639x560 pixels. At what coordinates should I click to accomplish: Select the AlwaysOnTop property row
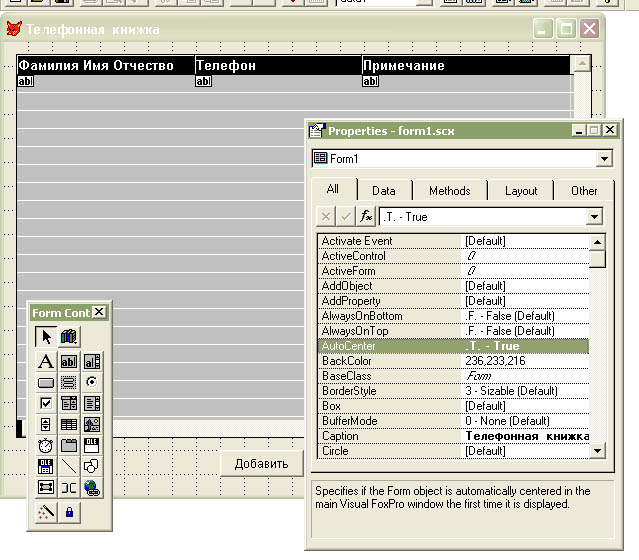(453, 331)
